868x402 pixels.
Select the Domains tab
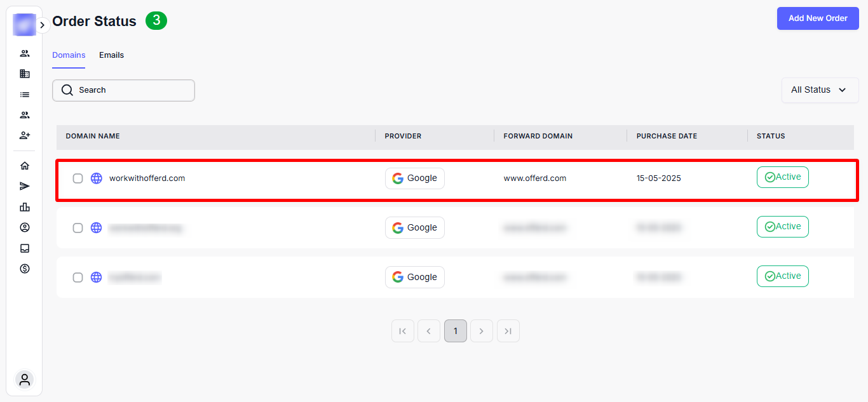point(69,55)
